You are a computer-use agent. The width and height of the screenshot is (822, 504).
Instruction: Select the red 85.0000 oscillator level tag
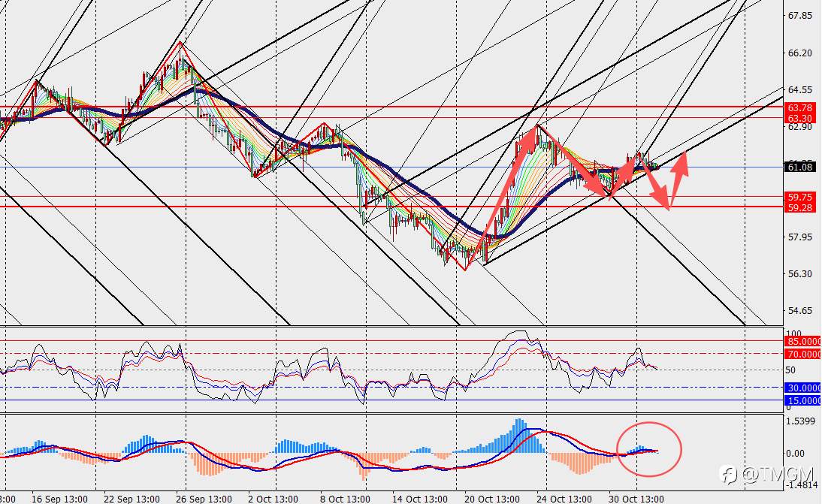(x=803, y=341)
